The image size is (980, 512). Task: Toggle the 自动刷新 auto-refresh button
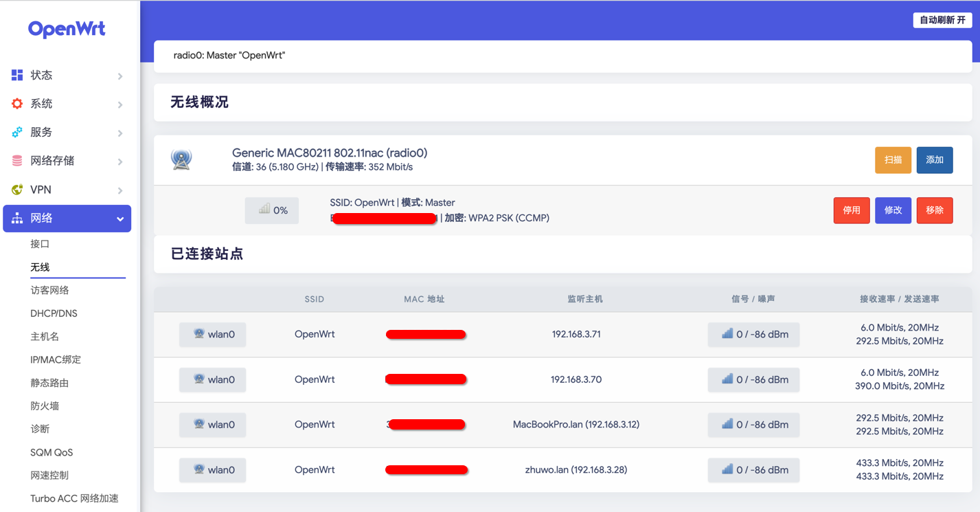[942, 20]
